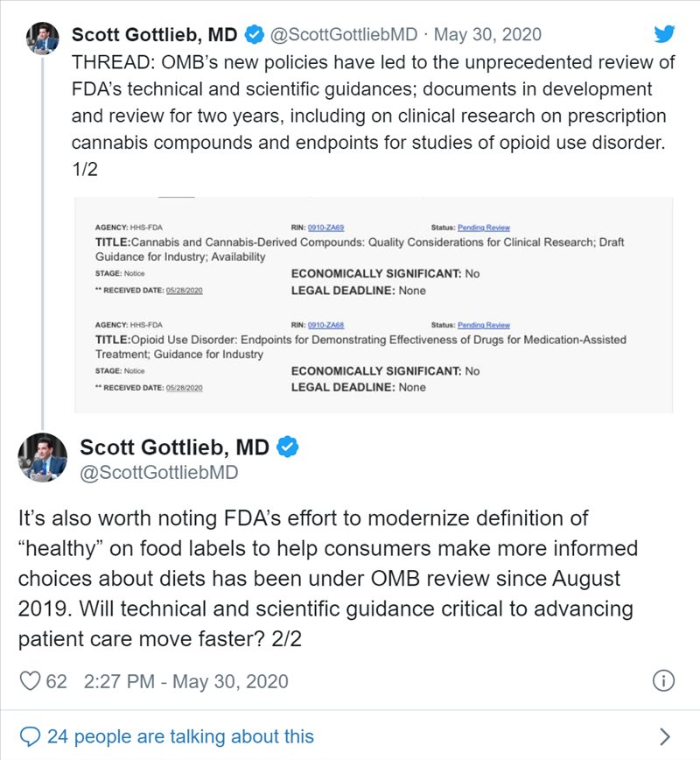The height and width of the screenshot is (760, 700).
Task: Open RIN 0910-ZA68 link
Action: [x=326, y=325]
